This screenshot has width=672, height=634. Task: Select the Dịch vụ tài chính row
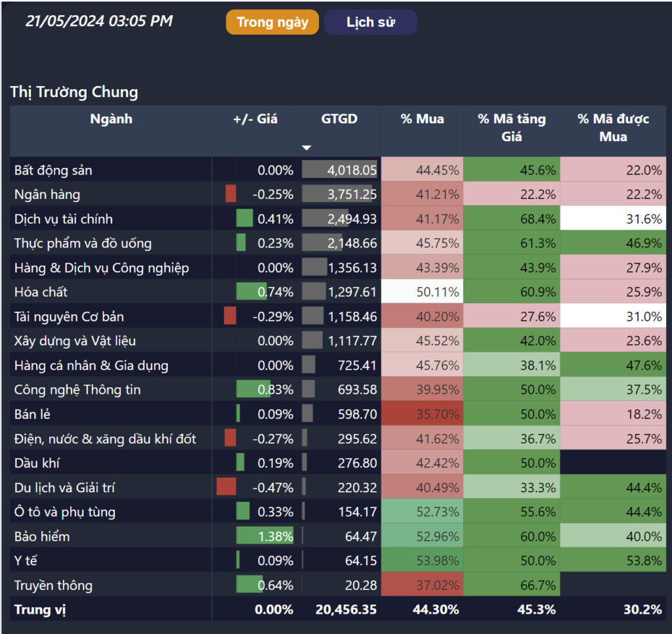click(x=64, y=219)
